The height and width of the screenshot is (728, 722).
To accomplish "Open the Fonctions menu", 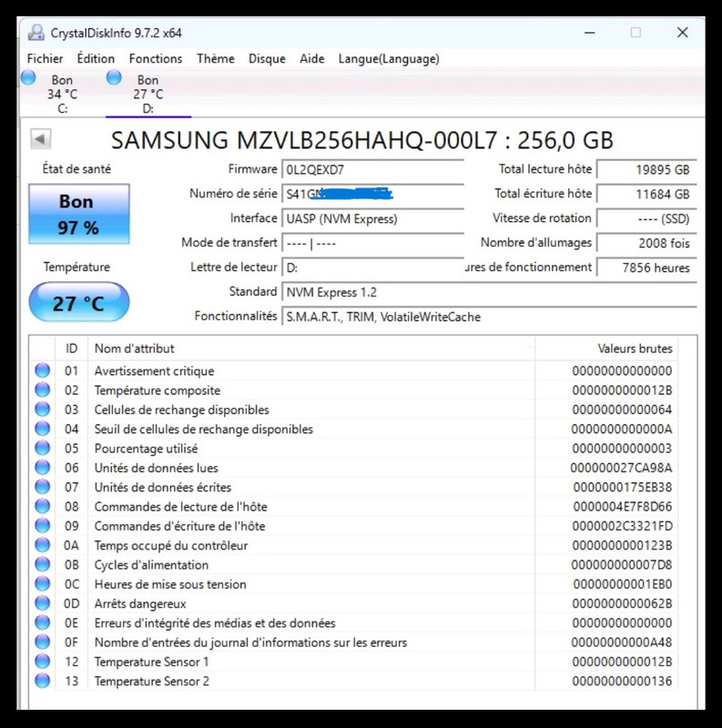I will point(156,59).
